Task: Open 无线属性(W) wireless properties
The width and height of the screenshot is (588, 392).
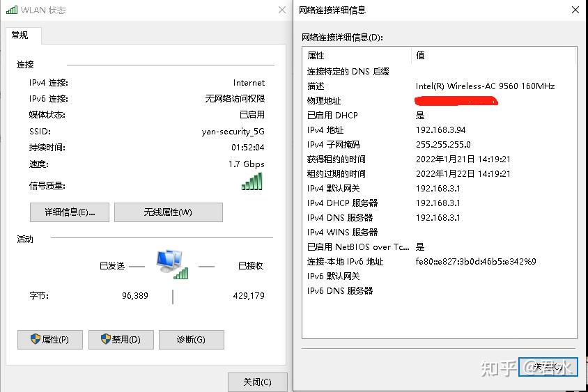Action: pyautogui.click(x=169, y=212)
